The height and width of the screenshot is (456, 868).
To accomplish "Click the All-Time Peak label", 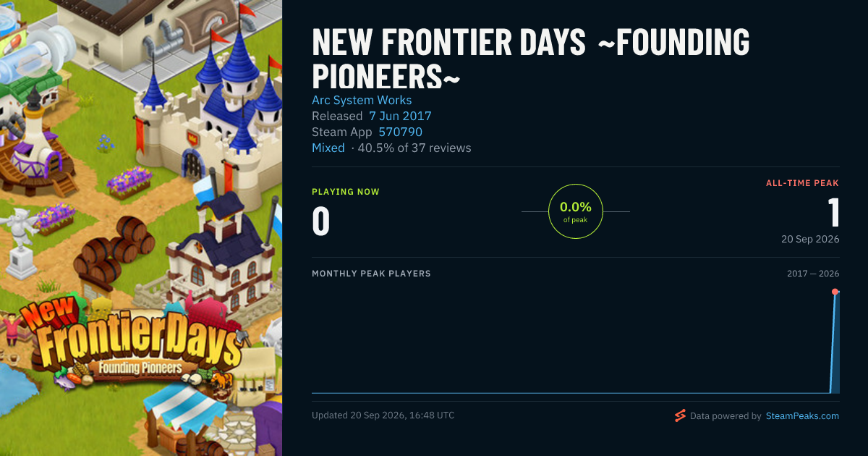I will (x=802, y=183).
